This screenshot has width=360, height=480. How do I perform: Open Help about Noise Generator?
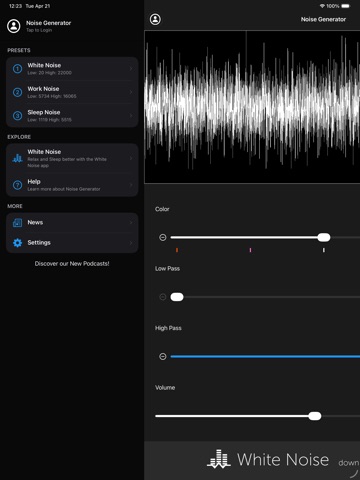72,185
